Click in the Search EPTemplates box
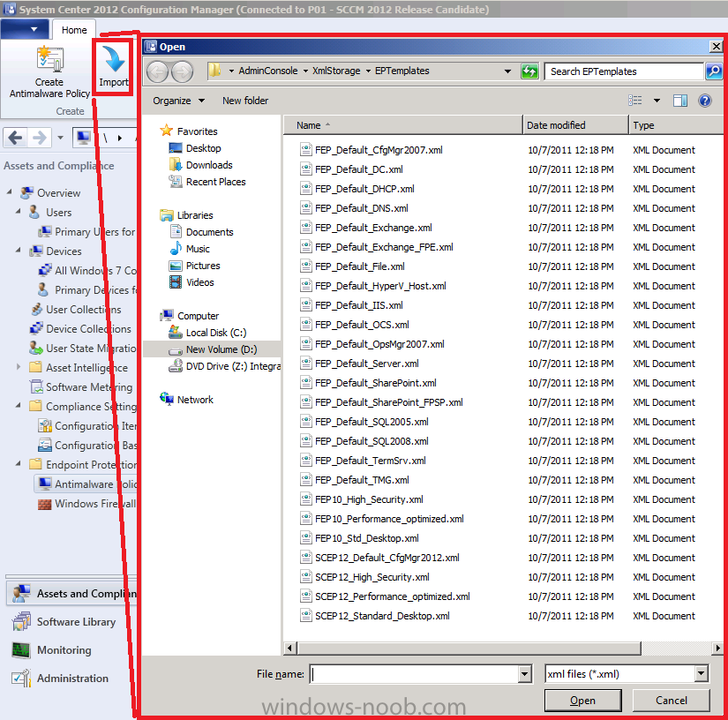 (625, 71)
